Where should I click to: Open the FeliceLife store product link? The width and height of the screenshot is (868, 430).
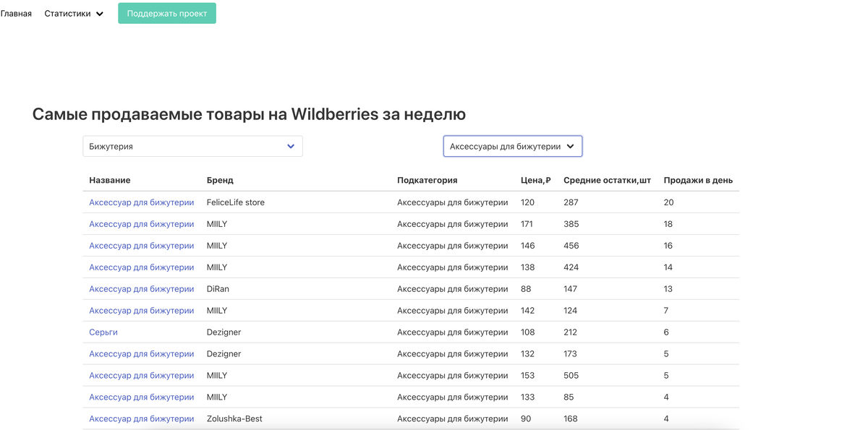(142, 202)
